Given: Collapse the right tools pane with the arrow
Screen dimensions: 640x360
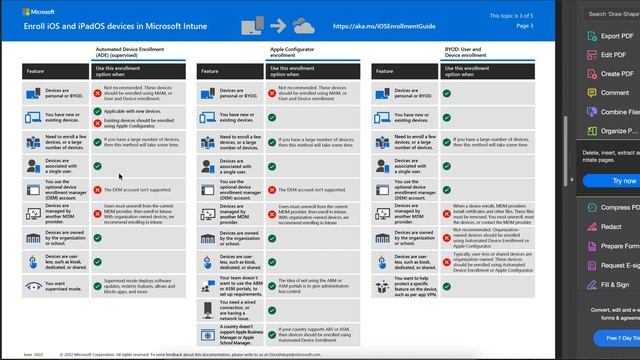Looking at the screenshot, I should tap(572, 180).
